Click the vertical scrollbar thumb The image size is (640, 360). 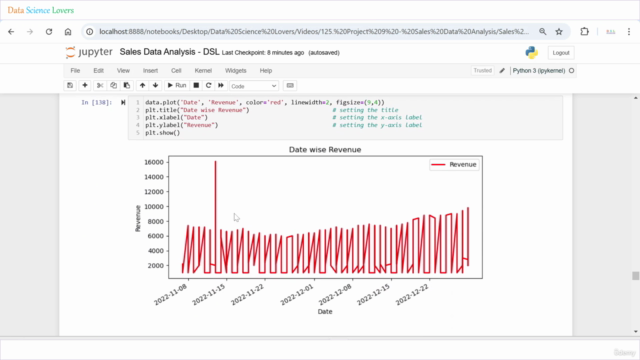636,276
